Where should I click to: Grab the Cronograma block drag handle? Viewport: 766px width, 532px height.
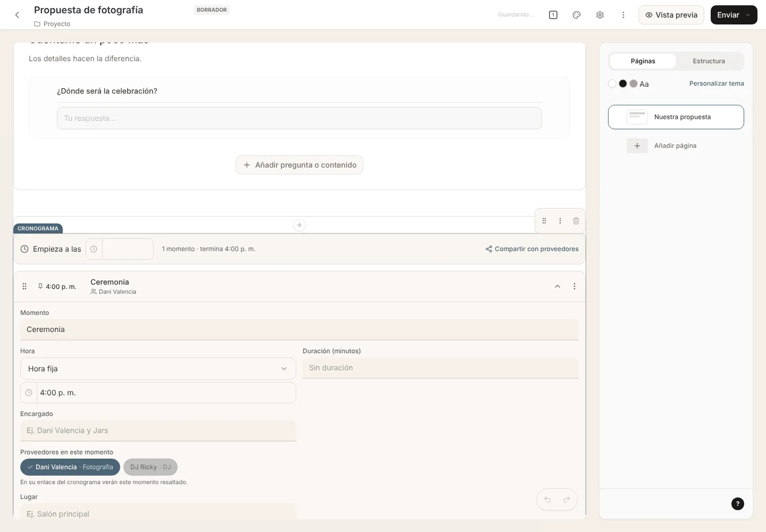(x=544, y=221)
